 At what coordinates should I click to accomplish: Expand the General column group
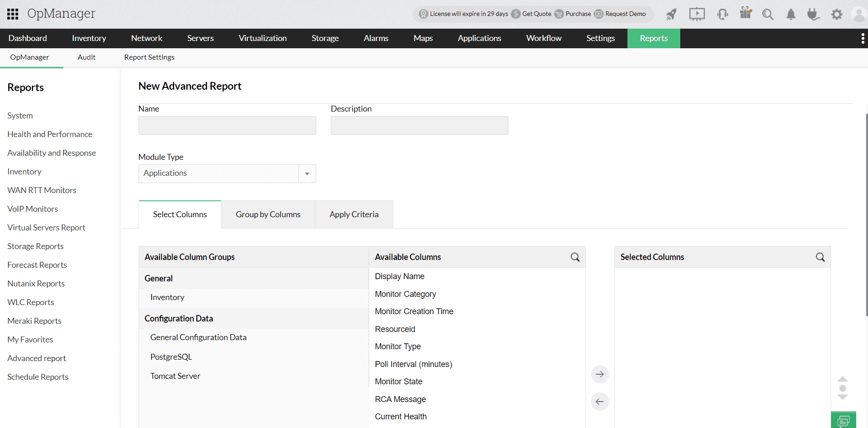pos(159,278)
